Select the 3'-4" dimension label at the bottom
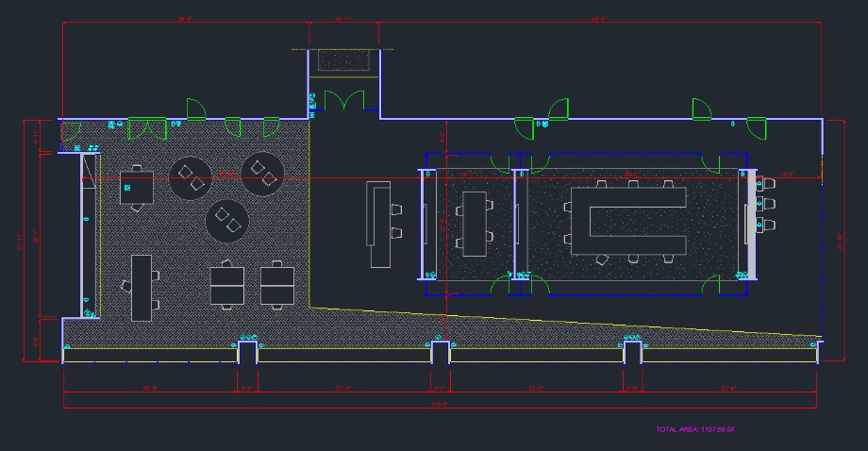 coord(247,389)
